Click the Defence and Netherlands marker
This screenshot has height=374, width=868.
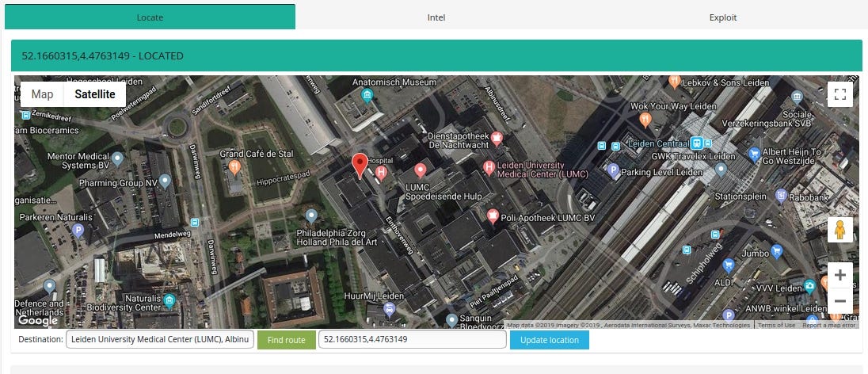pyautogui.click(x=49, y=286)
